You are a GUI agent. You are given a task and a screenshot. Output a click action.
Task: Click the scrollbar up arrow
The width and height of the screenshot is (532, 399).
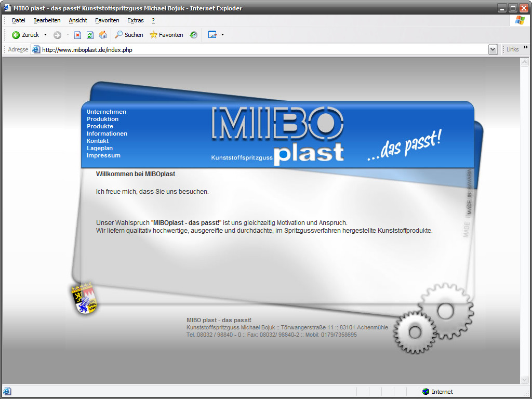[524, 62]
